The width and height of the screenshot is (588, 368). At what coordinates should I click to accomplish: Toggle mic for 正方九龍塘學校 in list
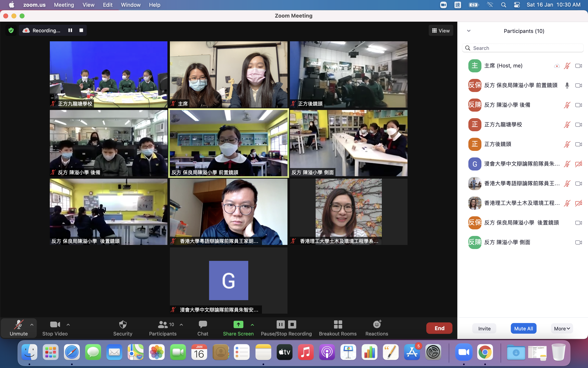[x=567, y=125]
